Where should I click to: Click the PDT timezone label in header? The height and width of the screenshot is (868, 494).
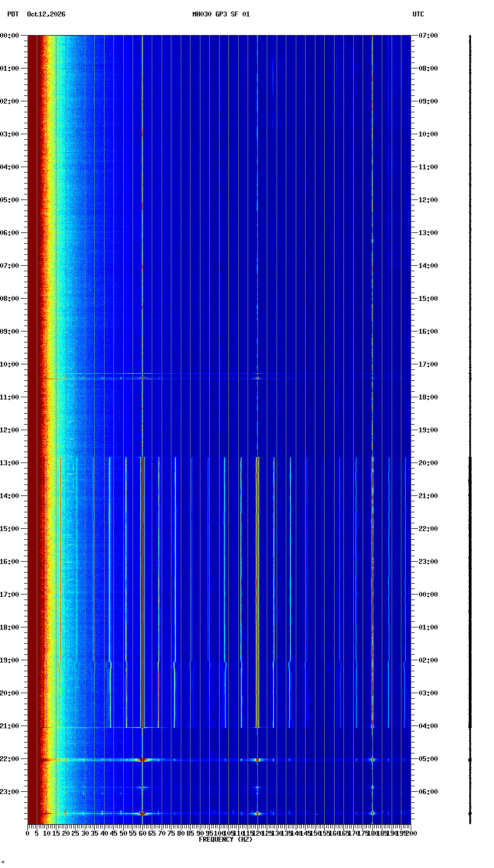click(x=13, y=14)
